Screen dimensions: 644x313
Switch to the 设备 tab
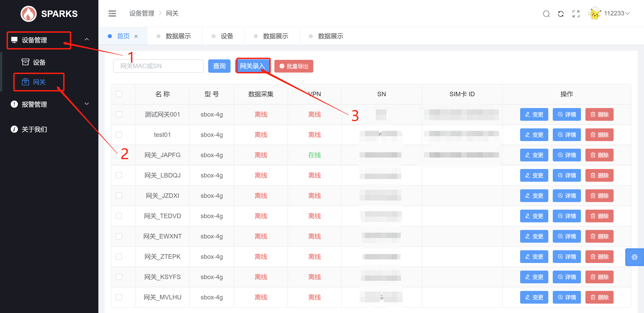click(227, 36)
